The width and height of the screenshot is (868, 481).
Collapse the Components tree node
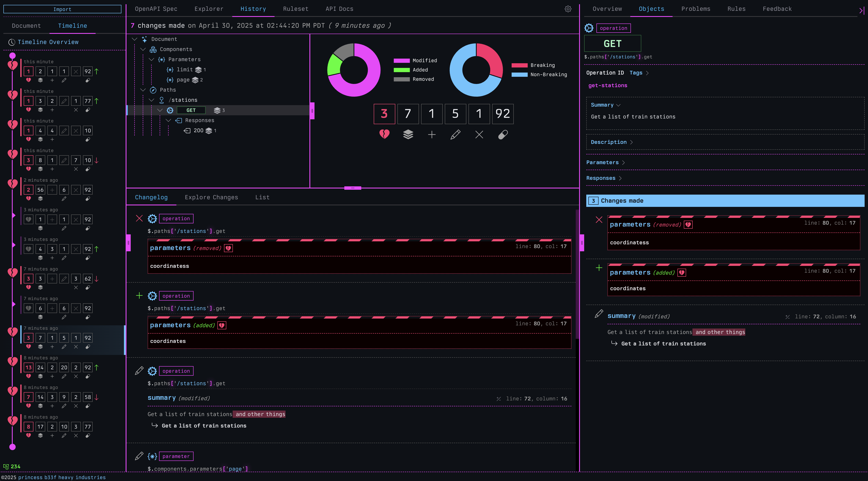(143, 49)
